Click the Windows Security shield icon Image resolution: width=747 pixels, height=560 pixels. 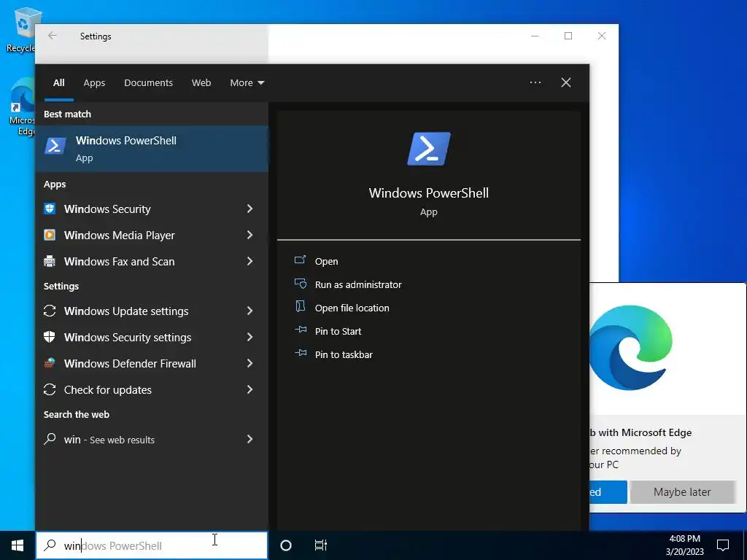pyautogui.click(x=50, y=209)
